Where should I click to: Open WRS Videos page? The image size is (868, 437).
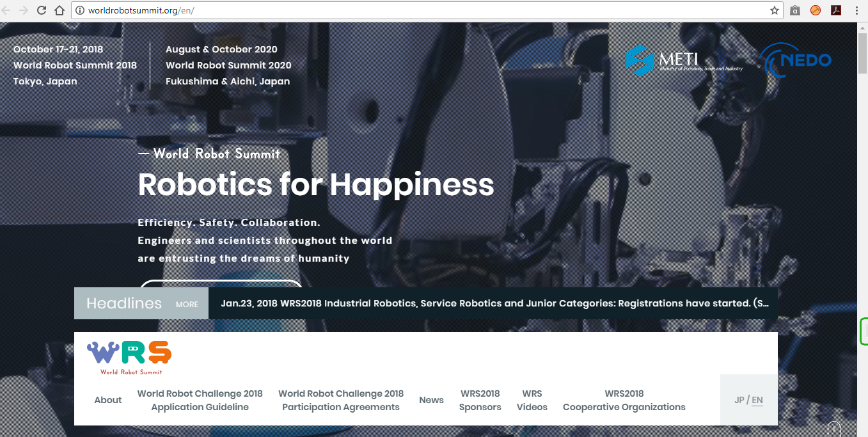[x=532, y=400]
